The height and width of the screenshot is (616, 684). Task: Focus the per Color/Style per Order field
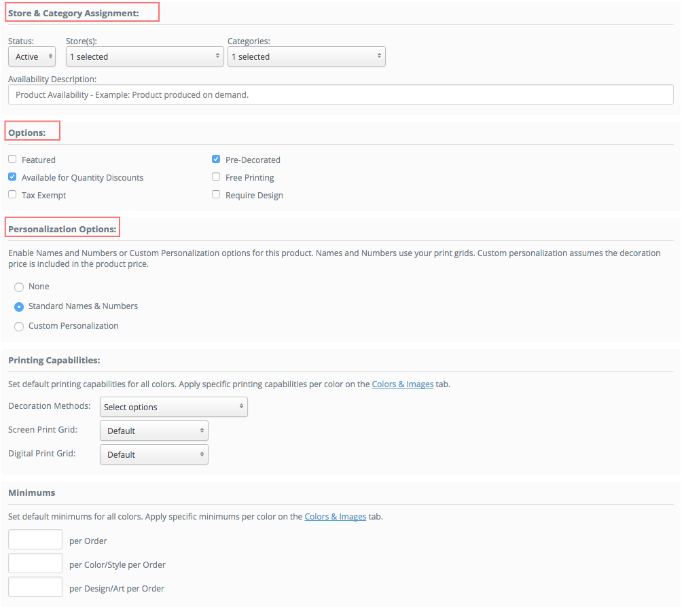[35, 563]
